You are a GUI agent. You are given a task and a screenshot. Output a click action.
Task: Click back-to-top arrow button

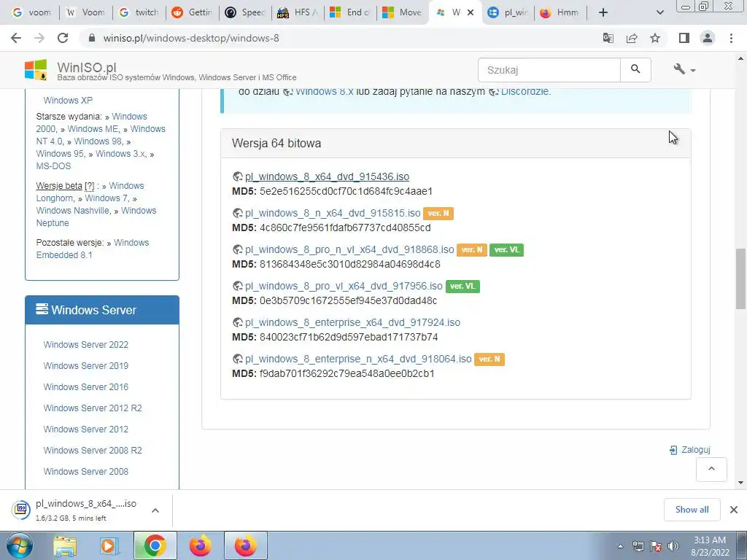pyautogui.click(x=711, y=469)
